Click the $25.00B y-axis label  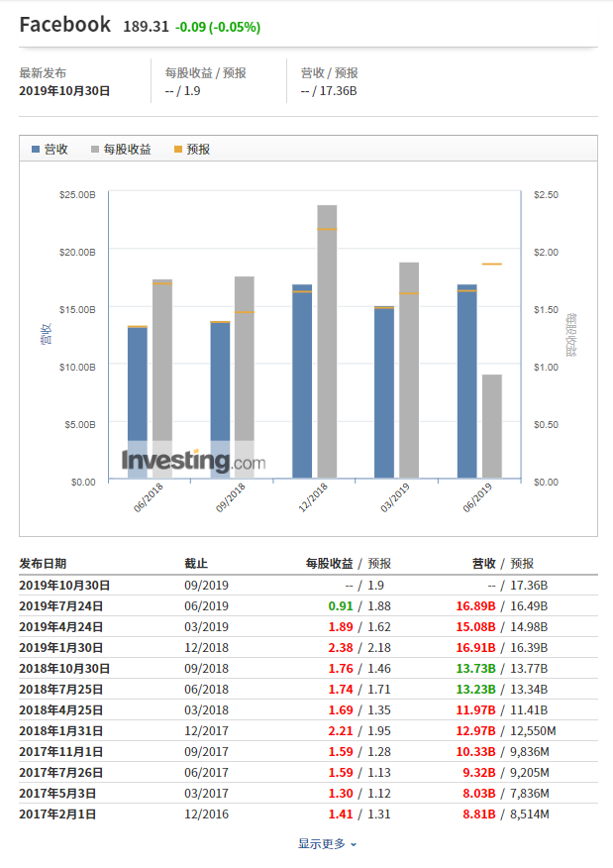77,195
